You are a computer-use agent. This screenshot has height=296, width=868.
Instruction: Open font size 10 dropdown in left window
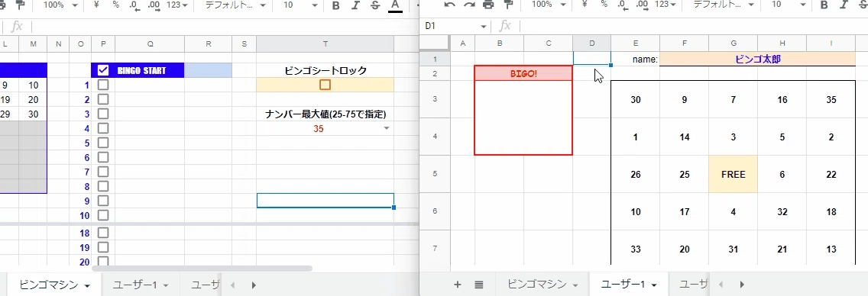pyautogui.click(x=300, y=5)
